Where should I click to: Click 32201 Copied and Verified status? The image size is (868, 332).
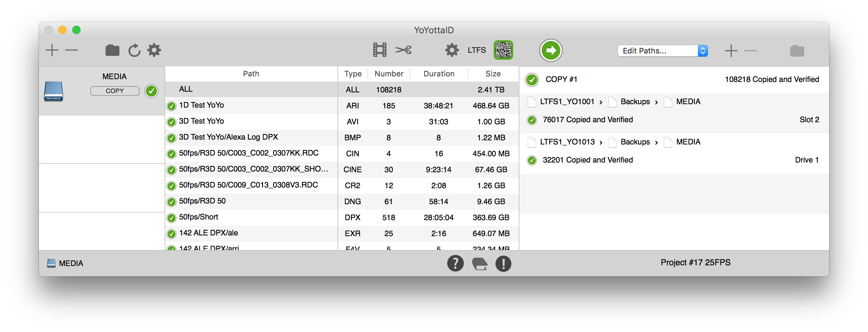587,160
